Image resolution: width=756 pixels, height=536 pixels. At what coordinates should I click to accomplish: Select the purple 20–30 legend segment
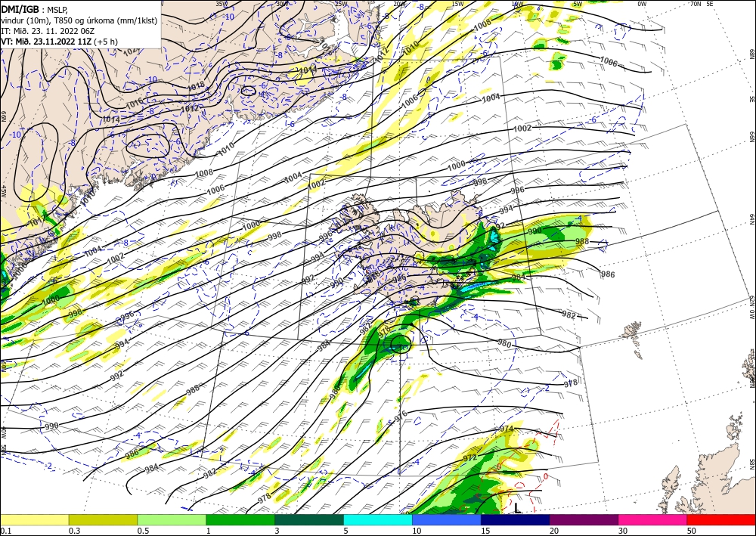click(x=584, y=519)
